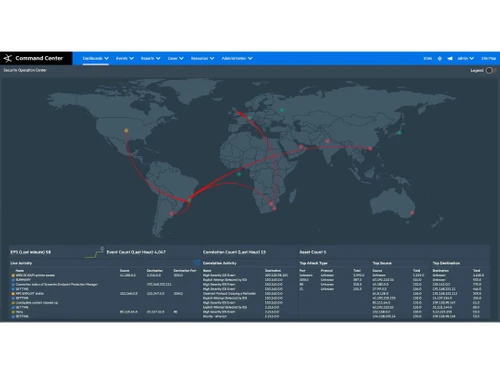Image resolution: width=500 pixels, height=375 pixels.
Task: Expand the Events dropdown
Action: click(125, 58)
